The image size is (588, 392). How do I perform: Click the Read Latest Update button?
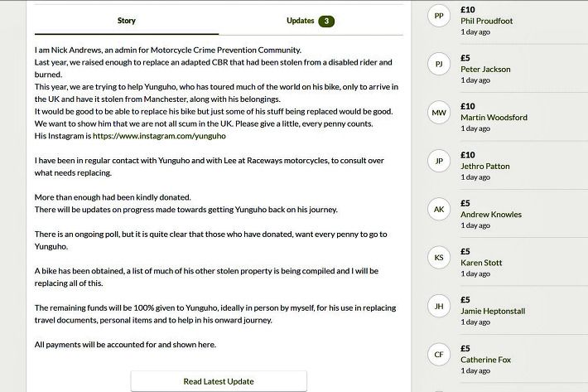pos(219,381)
